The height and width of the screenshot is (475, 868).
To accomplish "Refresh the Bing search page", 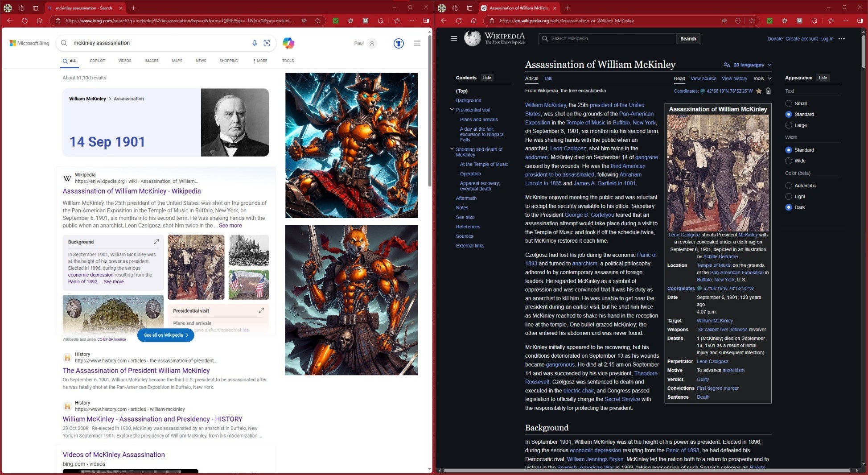I will tap(25, 21).
